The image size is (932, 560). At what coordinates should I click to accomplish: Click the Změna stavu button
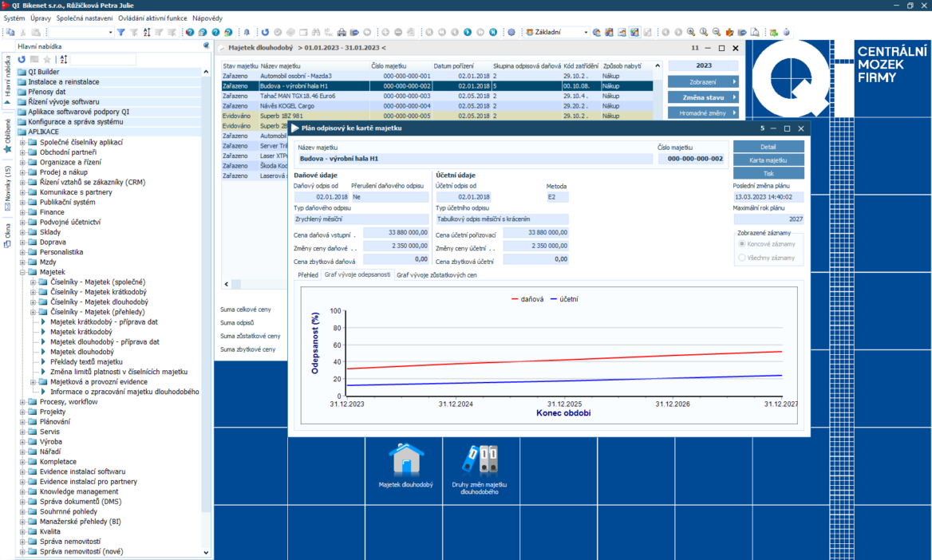[x=703, y=97]
